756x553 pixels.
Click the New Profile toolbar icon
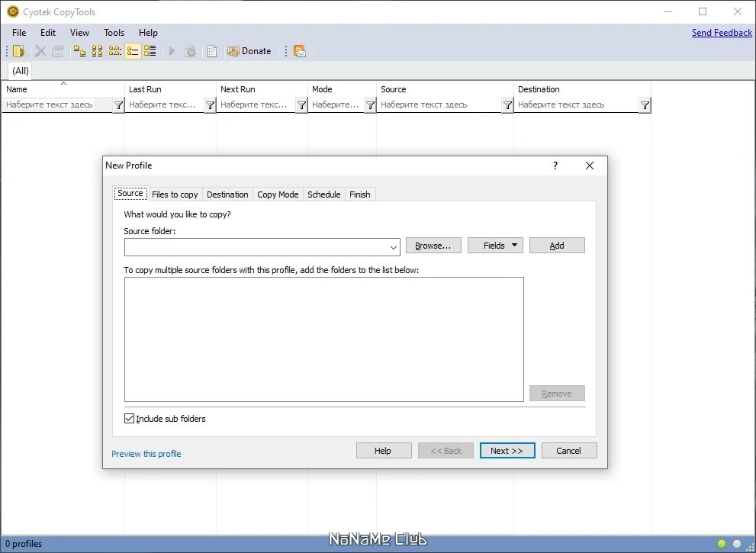19,51
